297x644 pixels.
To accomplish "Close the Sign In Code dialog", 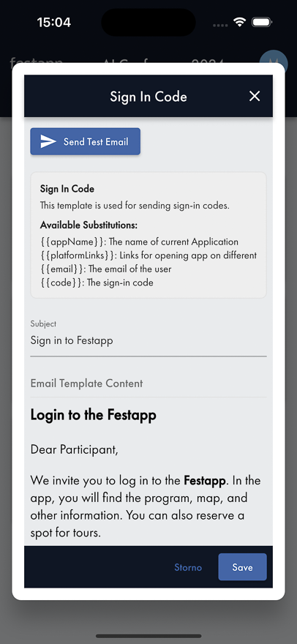I will pyautogui.click(x=255, y=96).
